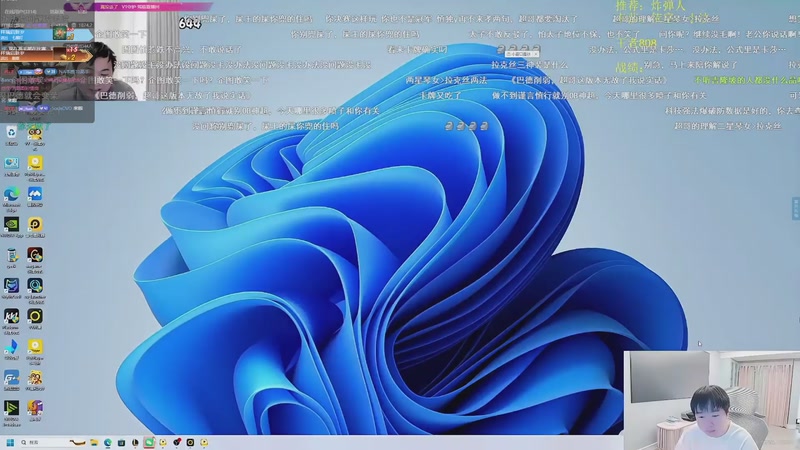Open the Recycle Bin desktop icon
The width and height of the screenshot is (800, 450).
(11, 133)
